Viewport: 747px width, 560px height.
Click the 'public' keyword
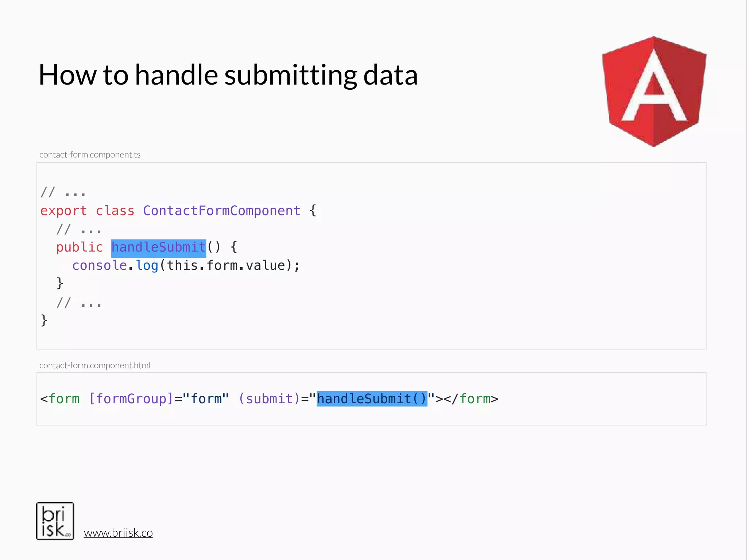tap(80, 248)
